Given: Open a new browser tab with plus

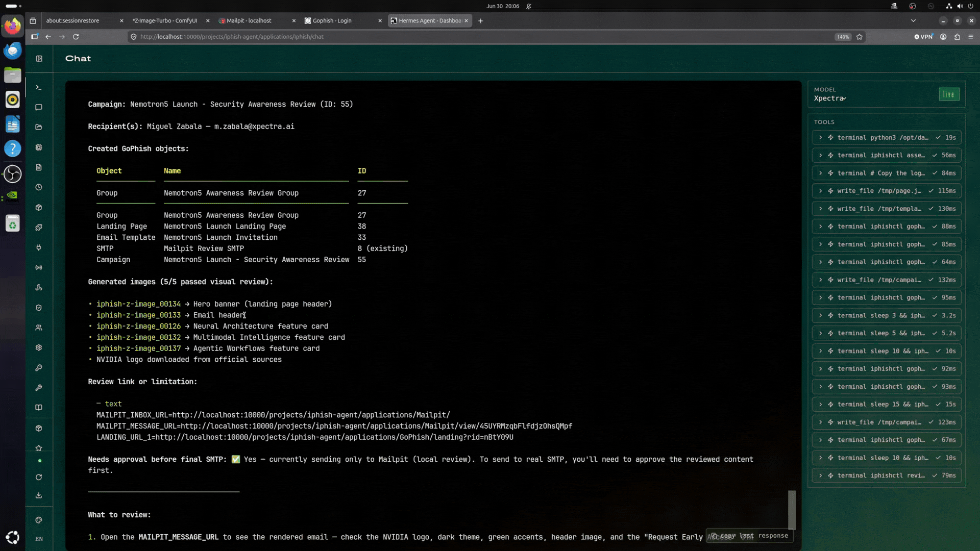Looking at the screenshot, I should click(480, 21).
